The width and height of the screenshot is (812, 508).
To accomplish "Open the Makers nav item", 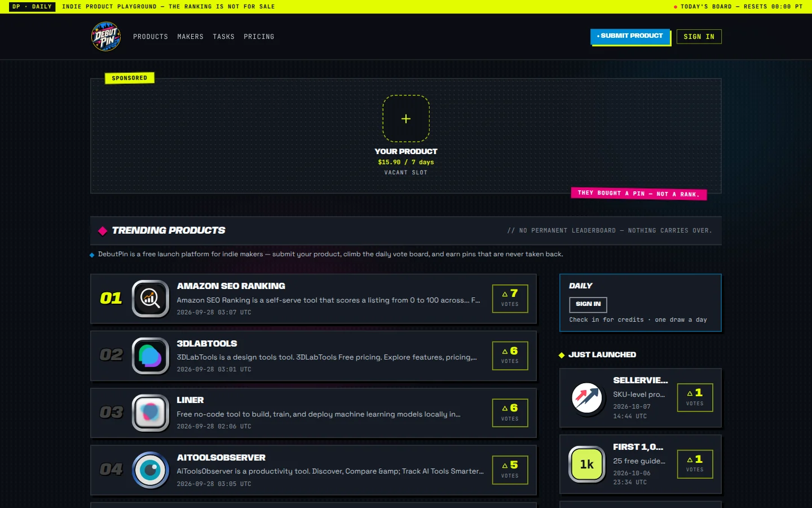I will [191, 37].
